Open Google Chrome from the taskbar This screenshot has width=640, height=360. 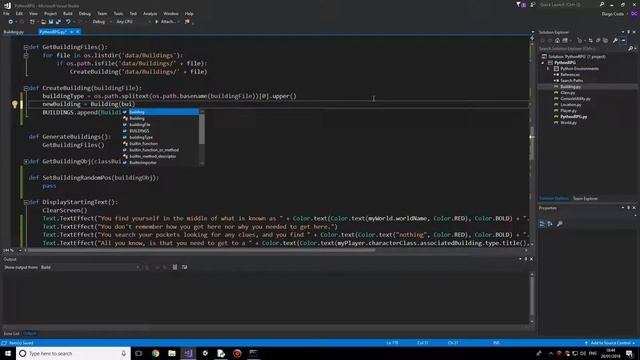click(x=156, y=353)
